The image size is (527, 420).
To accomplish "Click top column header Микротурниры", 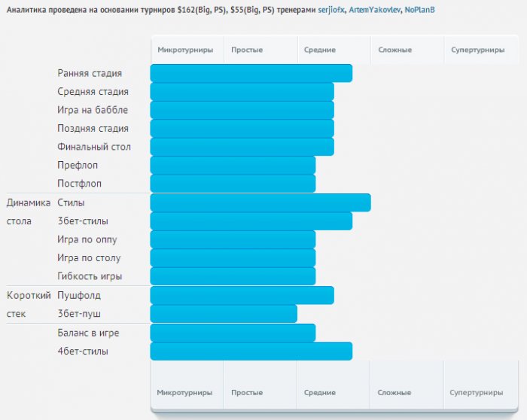I will click(185, 50).
